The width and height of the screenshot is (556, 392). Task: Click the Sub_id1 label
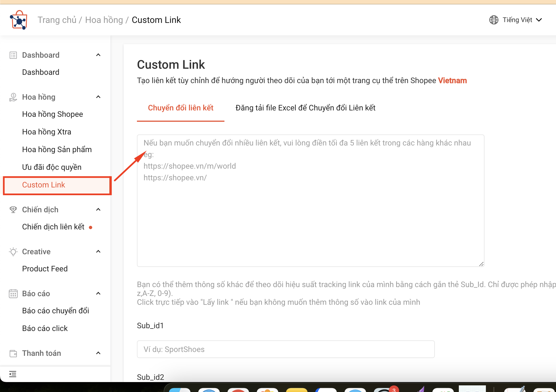pos(150,326)
